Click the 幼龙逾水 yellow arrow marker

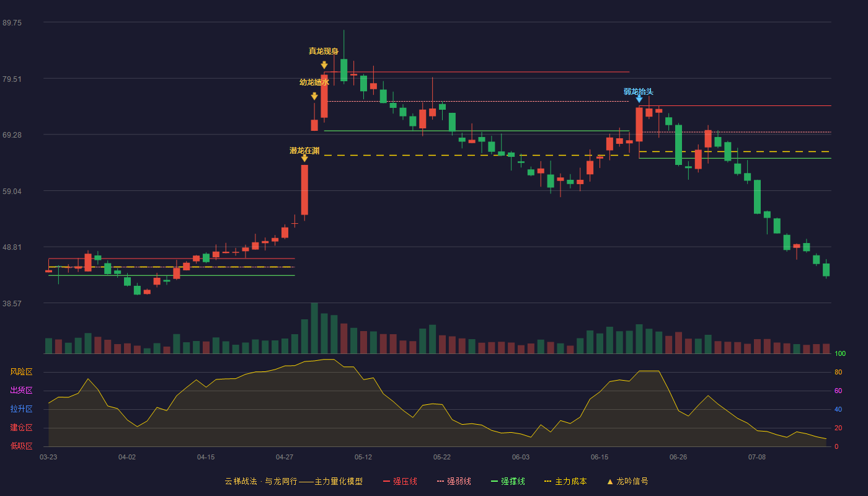click(314, 96)
